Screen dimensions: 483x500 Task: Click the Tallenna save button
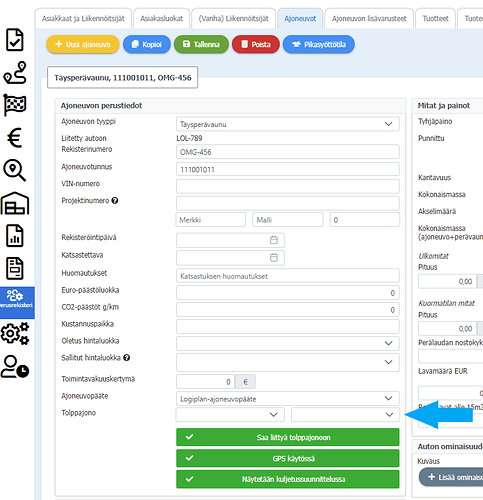pyautogui.click(x=201, y=44)
